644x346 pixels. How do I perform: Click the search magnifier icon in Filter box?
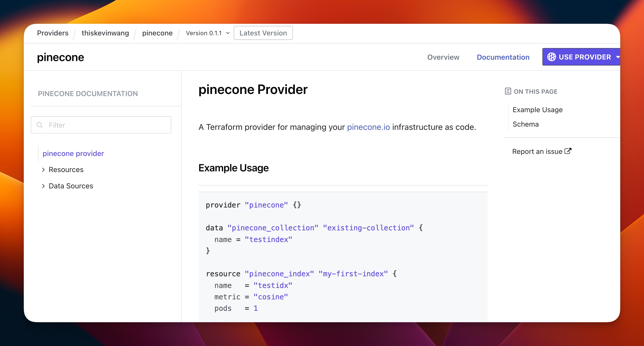click(40, 125)
